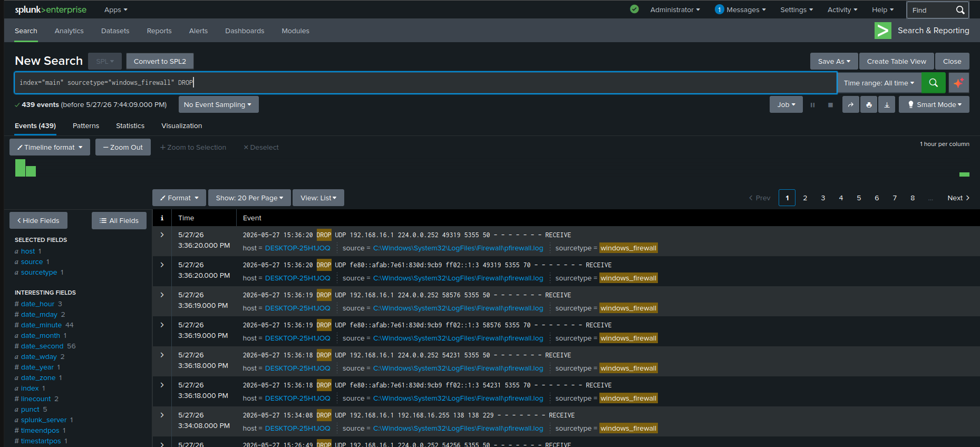Click the green search magnifier button
Screen dimensions: 980x447
[x=933, y=83]
